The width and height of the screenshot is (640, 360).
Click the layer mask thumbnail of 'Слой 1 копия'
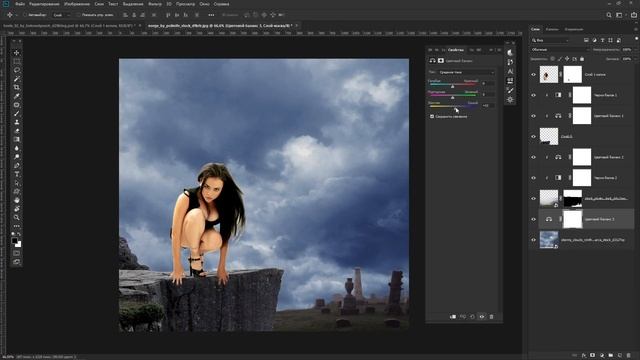pos(572,75)
